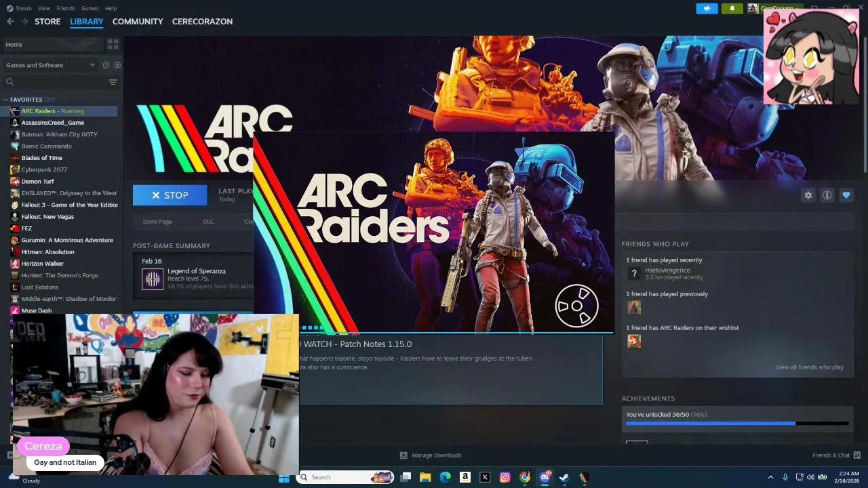Click the wishlist friend's avatar
Screen dimensions: 868x488
[634, 341]
